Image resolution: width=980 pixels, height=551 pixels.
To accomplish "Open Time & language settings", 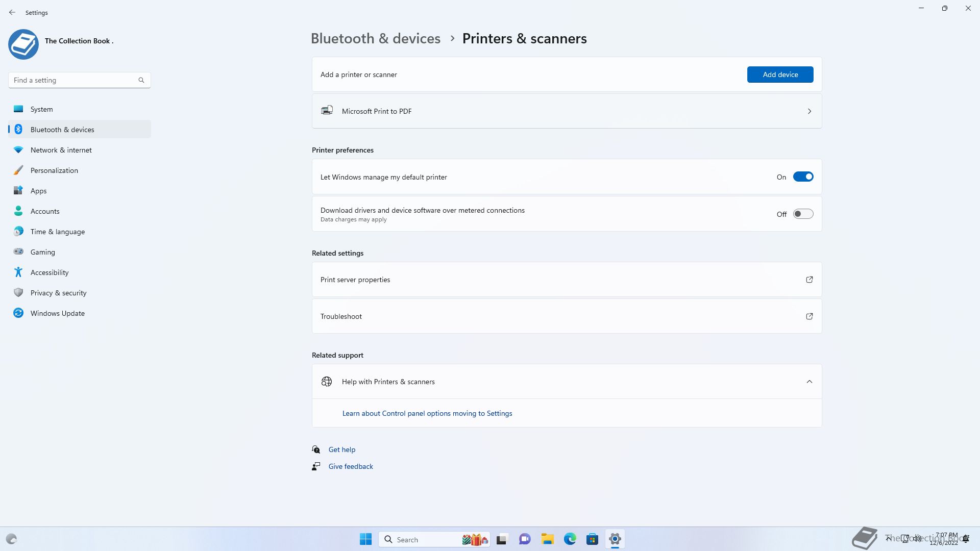I will click(80, 232).
